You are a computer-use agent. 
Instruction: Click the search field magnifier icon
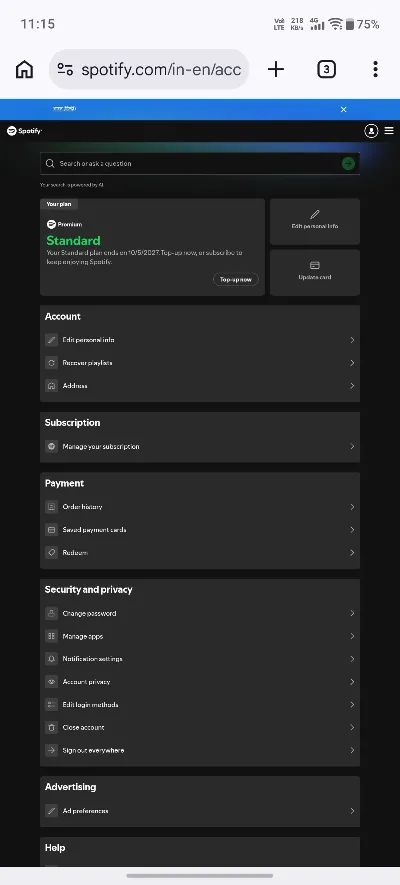tap(50, 164)
